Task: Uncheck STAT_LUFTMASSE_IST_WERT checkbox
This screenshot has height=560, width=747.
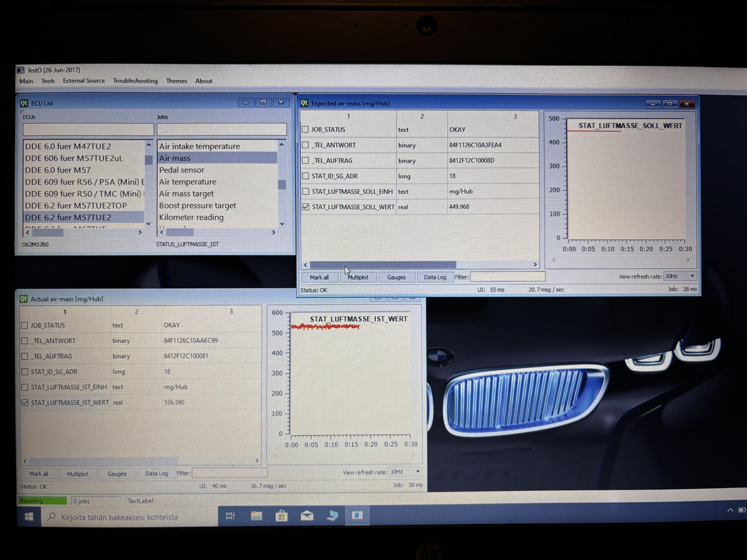Action: 25,402
